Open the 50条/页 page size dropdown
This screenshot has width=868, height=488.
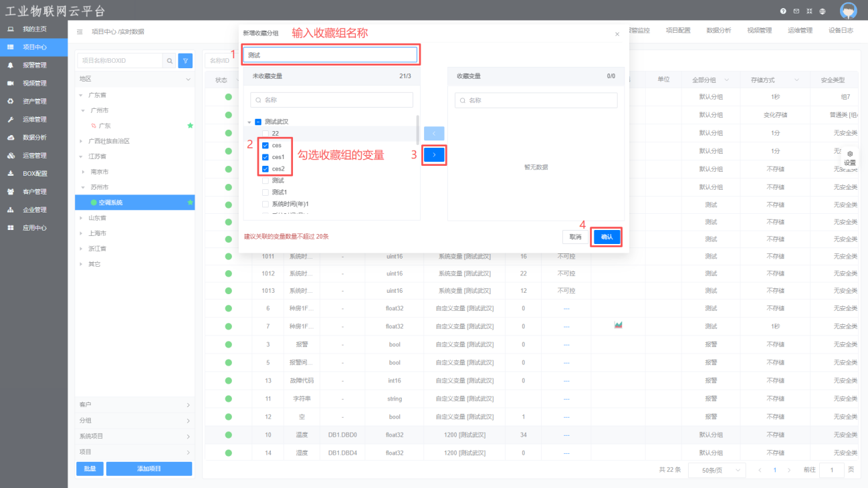[x=716, y=470]
